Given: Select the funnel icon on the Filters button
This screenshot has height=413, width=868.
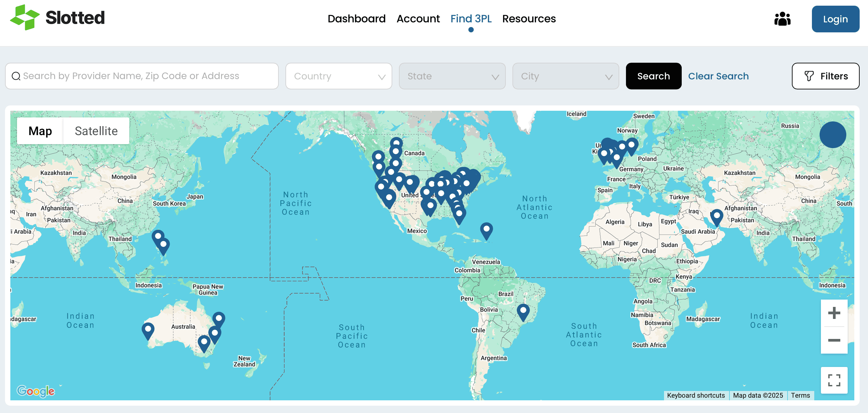Looking at the screenshot, I should [x=810, y=76].
